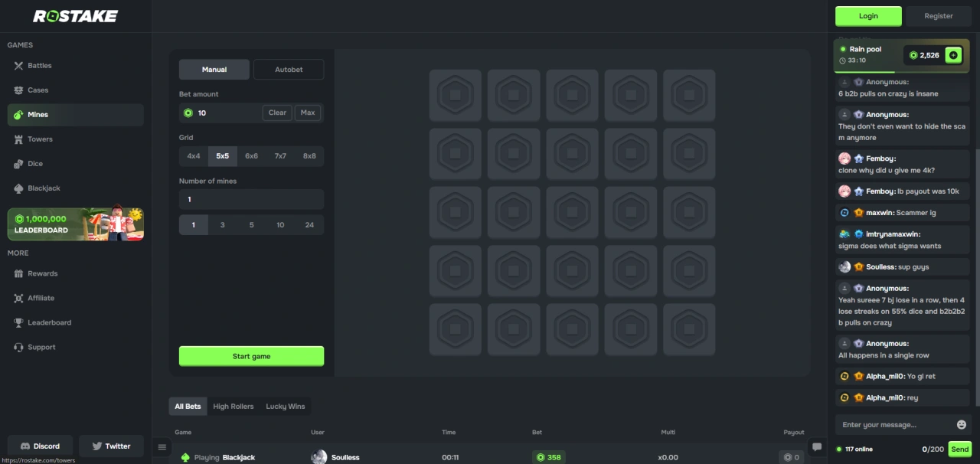Screen dimensions: 980x464
Task: Click the Register button
Action: point(939,16)
